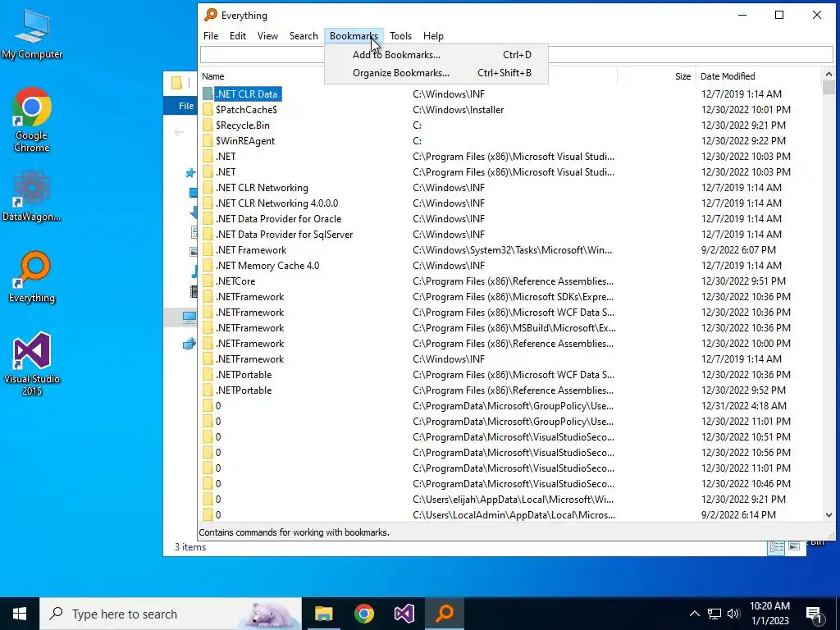Select .NETFramework modified 12/30/2022 10:00 PM
This screenshot has height=630, width=840.
coord(511,344)
